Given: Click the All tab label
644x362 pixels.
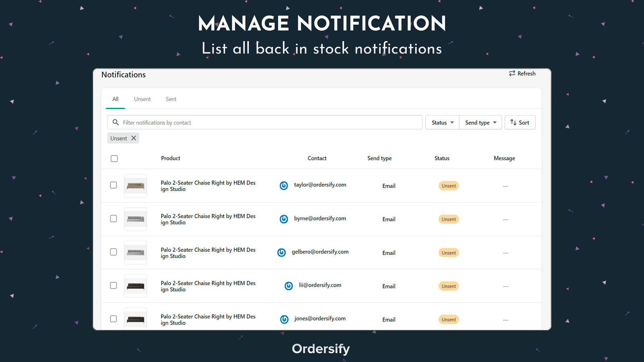Looking at the screenshot, I should [115, 99].
